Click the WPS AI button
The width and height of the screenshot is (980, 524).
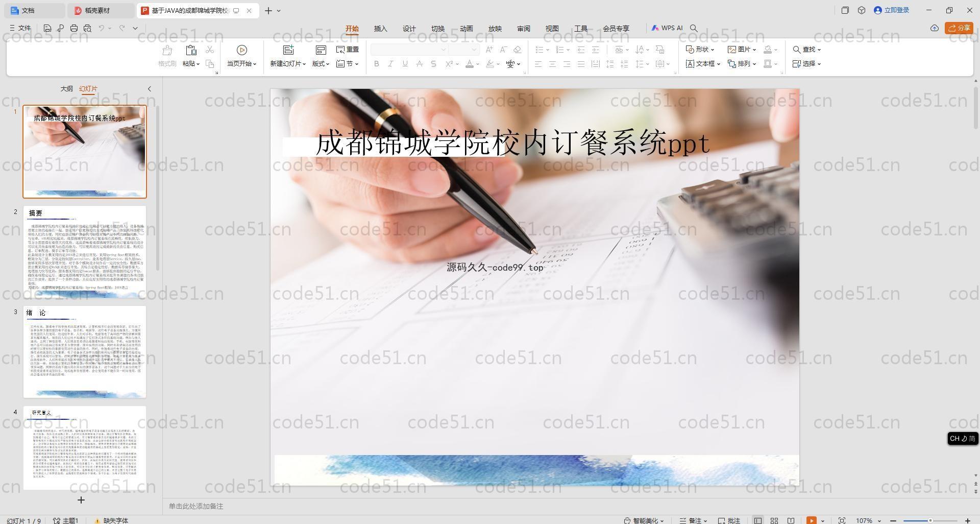click(x=667, y=28)
